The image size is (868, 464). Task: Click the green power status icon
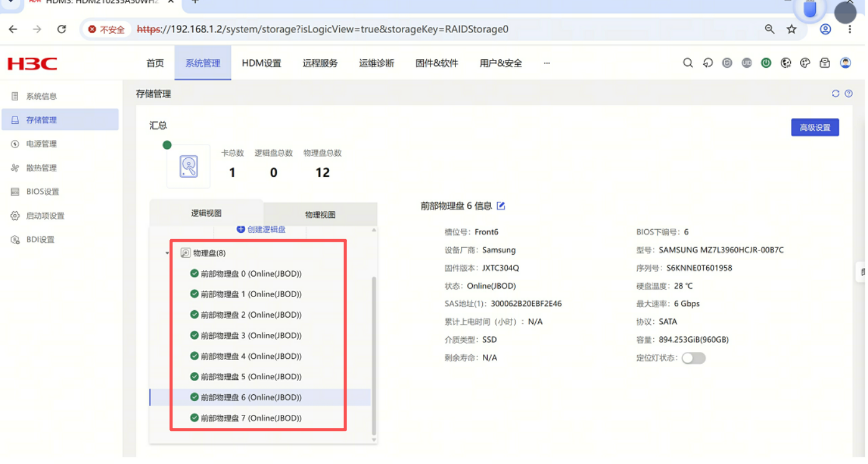[x=766, y=63]
